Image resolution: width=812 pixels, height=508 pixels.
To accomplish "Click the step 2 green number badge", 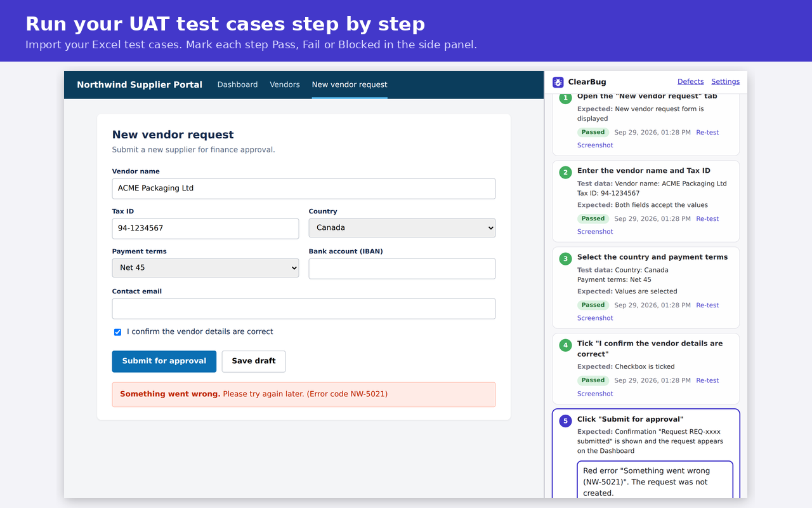I will tap(565, 172).
